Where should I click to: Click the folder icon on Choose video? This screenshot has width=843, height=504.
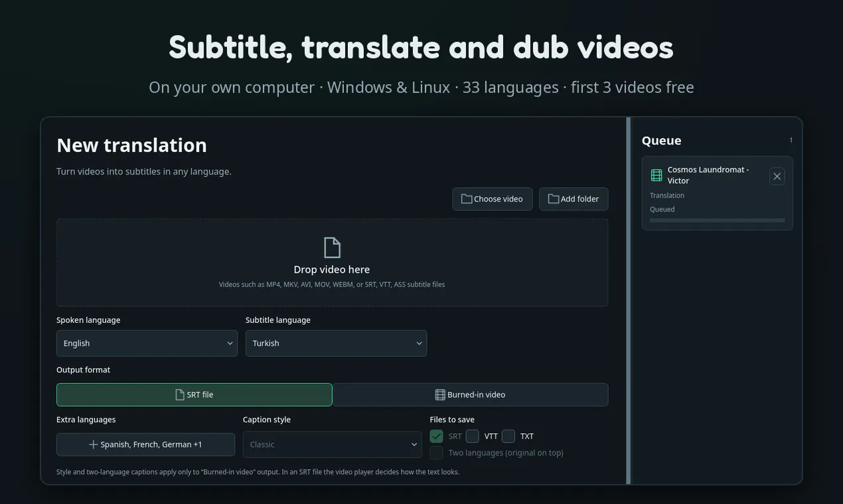click(467, 199)
